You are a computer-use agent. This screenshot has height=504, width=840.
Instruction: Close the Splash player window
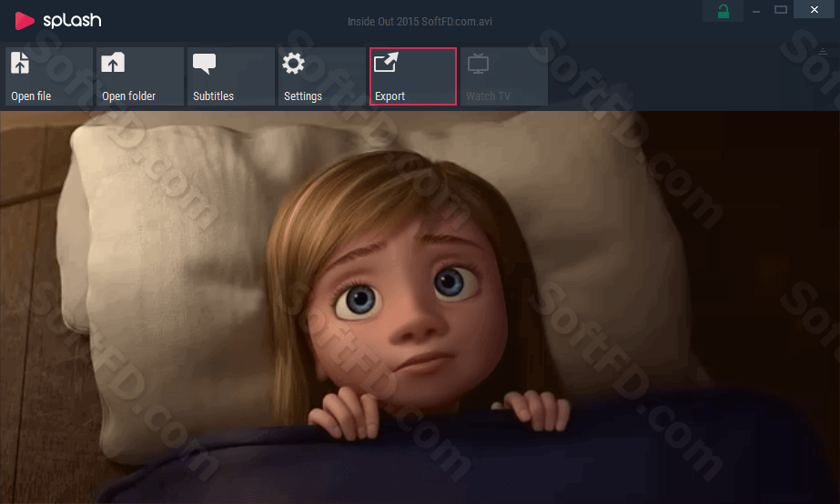(x=815, y=9)
